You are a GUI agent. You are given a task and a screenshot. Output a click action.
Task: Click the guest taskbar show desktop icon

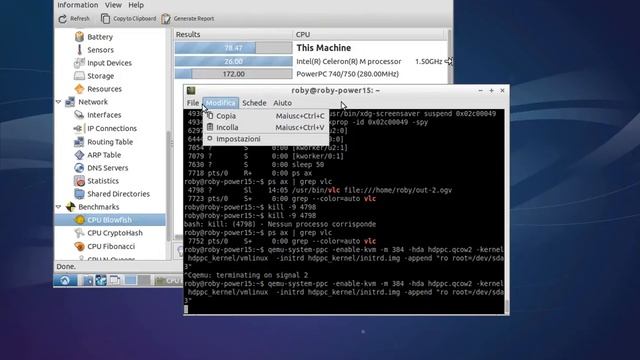[115, 280]
